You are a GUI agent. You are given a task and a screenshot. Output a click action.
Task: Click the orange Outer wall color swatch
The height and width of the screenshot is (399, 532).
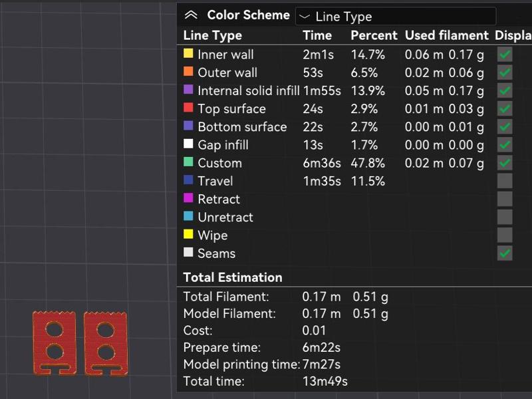tap(188, 71)
